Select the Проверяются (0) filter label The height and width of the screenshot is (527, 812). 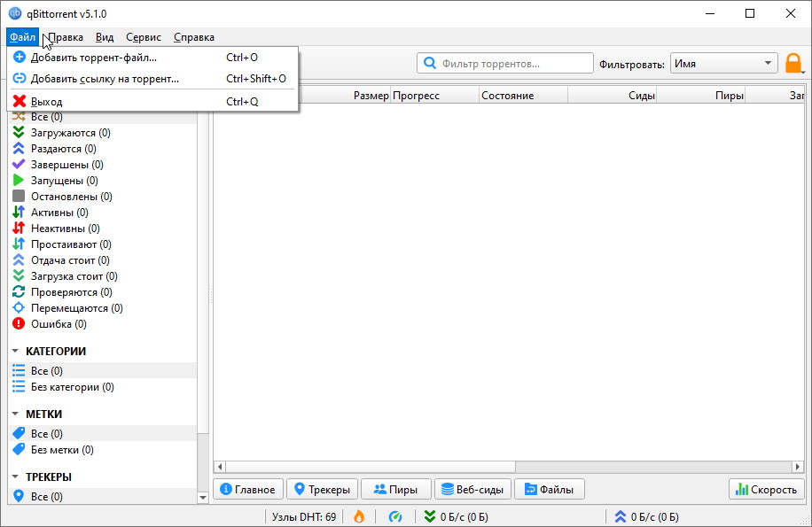coord(72,292)
